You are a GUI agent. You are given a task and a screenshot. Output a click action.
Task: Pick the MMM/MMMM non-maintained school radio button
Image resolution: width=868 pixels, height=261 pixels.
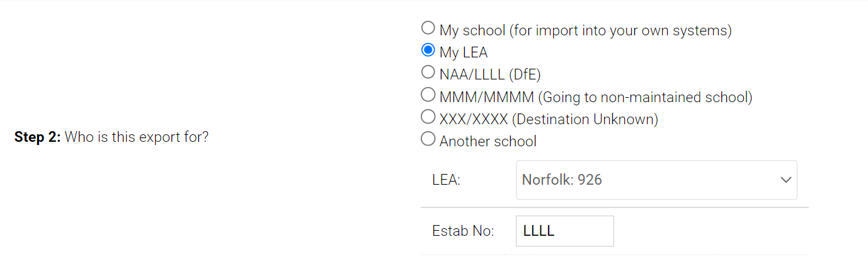[428, 95]
